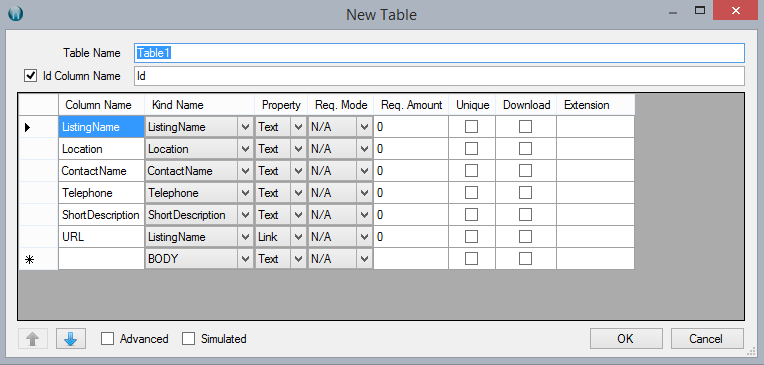This screenshot has width=764, height=365.
Task: Check Unique for ListingName row
Action: point(471,127)
